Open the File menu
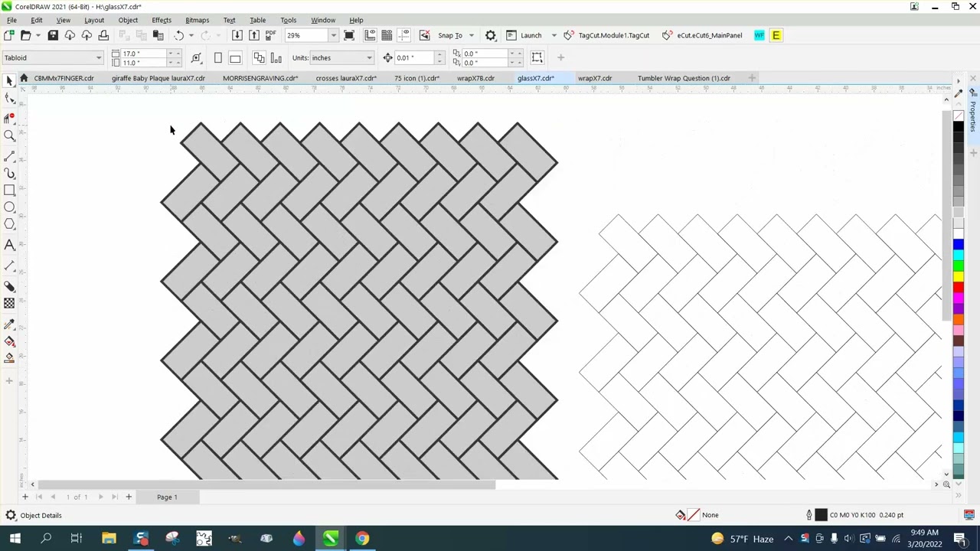The image size is (980, 551). [11, 20]
